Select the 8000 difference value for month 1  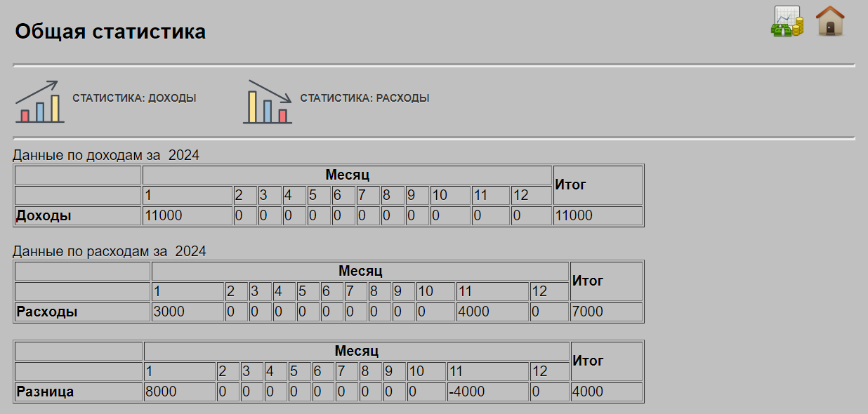pyautogui.click(x=179, y=392)
